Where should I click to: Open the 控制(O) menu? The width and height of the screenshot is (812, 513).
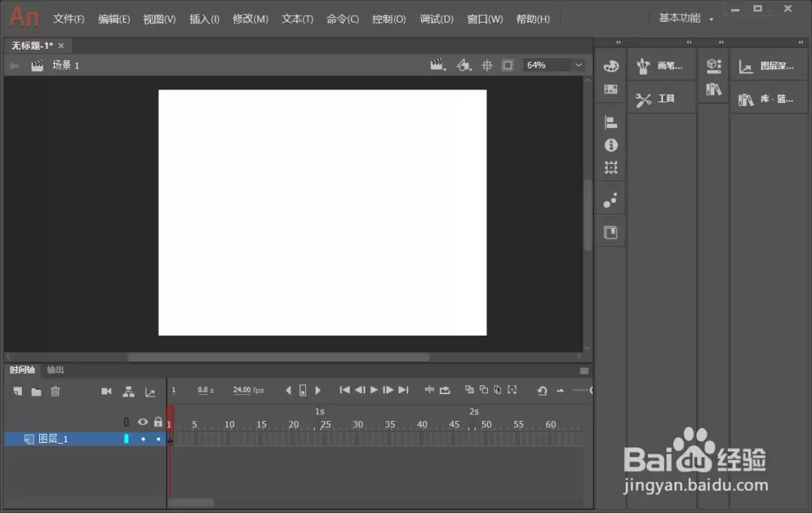pos(389,19)
